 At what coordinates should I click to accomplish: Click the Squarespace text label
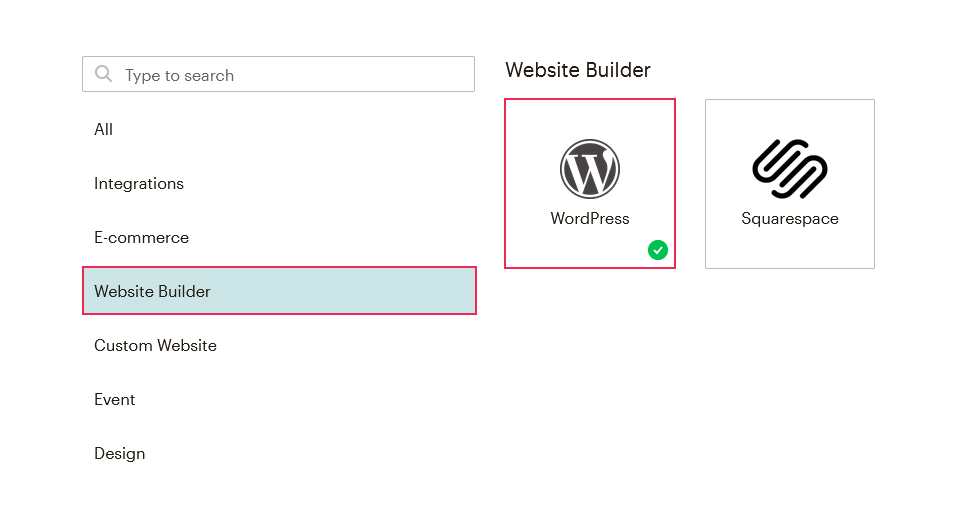[x=790, y=219]
